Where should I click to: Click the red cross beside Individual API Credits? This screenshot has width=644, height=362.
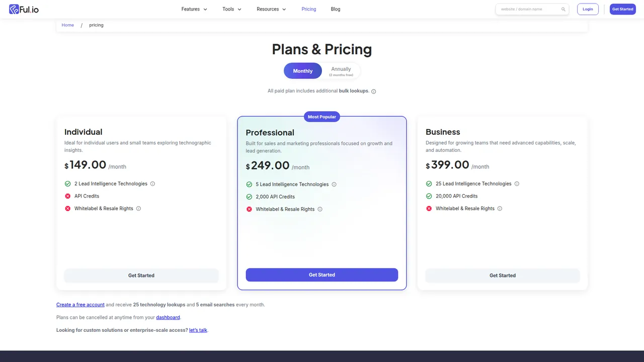(67, 196)
